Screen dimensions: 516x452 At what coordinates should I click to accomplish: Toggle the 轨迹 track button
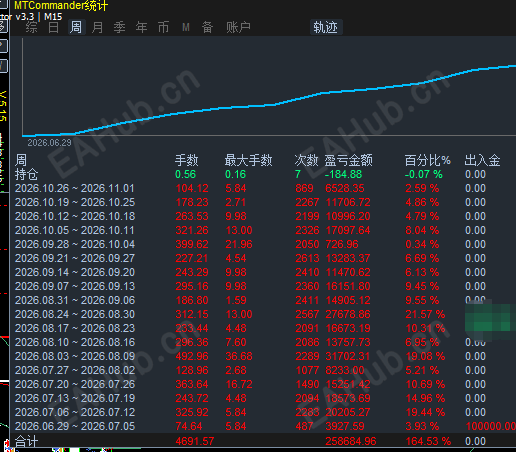coord(325,27)
